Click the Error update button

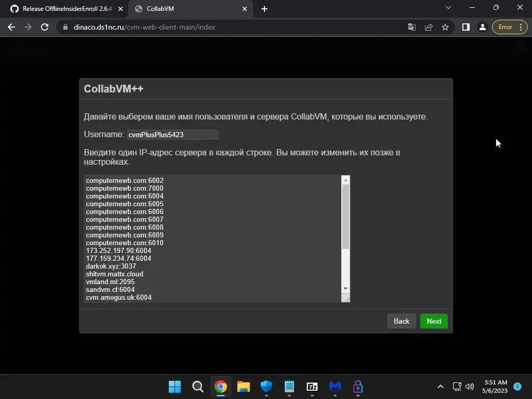coord(510,27)
